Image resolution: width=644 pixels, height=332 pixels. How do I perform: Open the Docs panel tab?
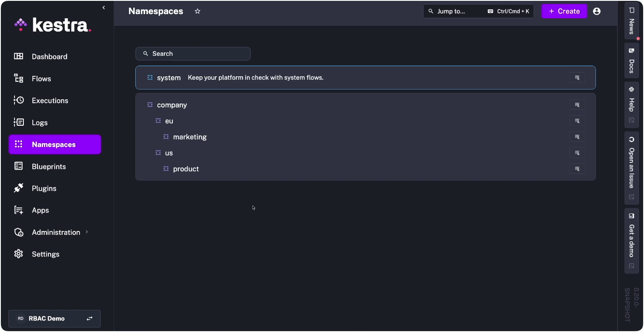click(631, 60)
